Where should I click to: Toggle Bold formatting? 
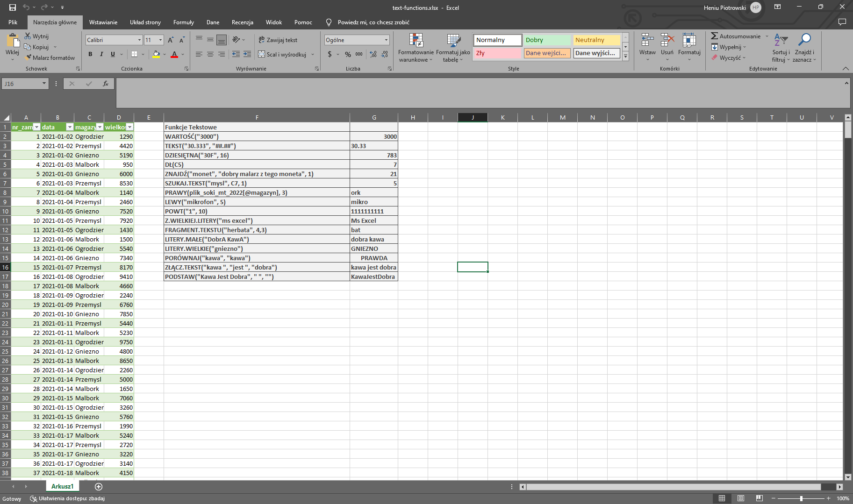coord(90,55)
